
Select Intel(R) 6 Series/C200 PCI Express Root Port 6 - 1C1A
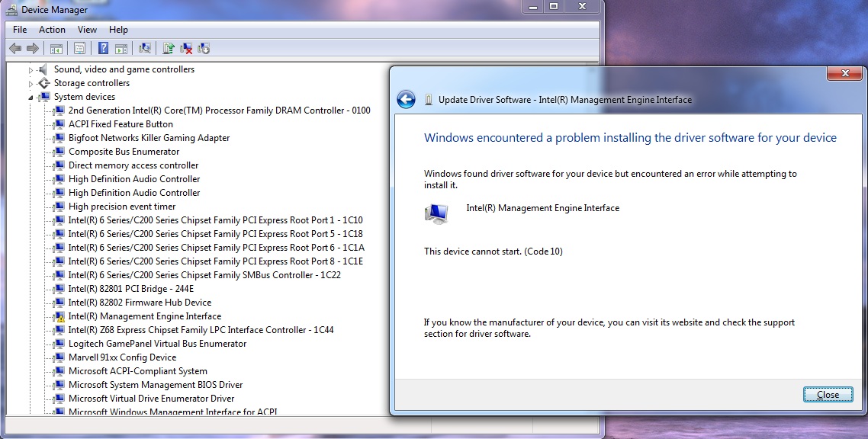[217, 248]
